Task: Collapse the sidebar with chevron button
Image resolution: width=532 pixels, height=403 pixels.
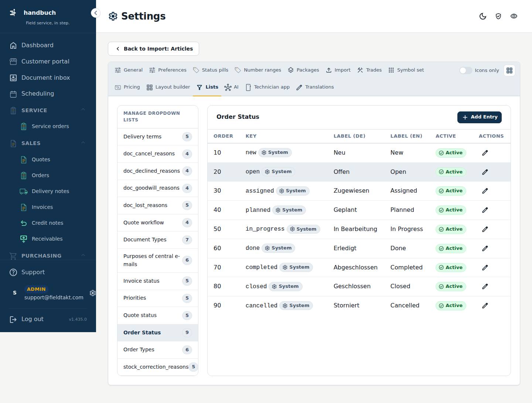Action: point(95,13)
